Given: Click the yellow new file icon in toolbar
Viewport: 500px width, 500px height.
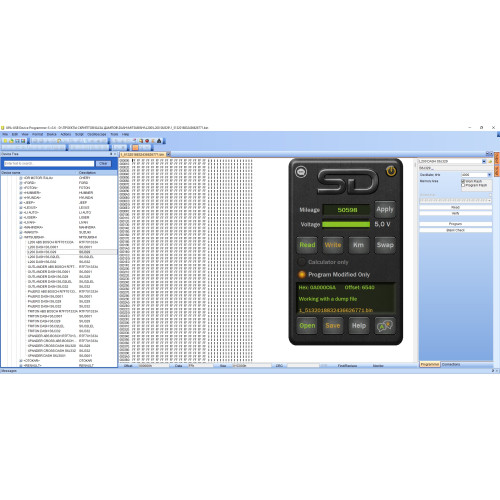Looking at the screenshot, I should coord(5,141).
